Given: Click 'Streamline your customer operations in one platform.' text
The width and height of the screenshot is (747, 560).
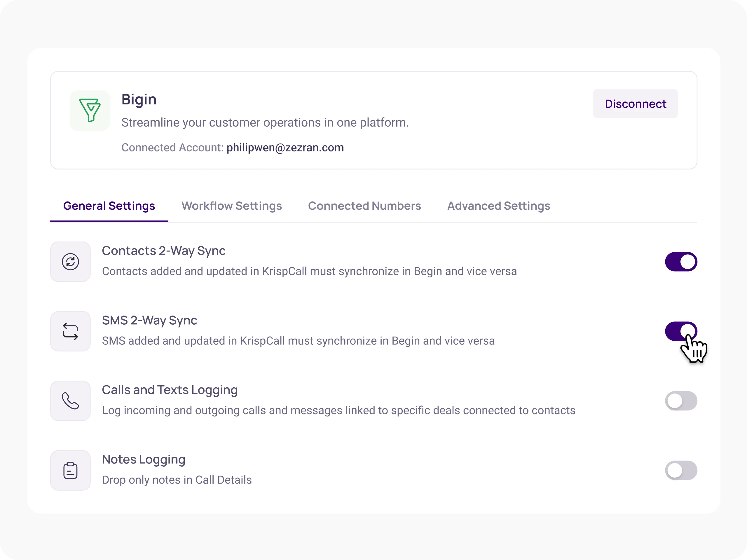Looking at the screenshot, I should tap(265, 123).
